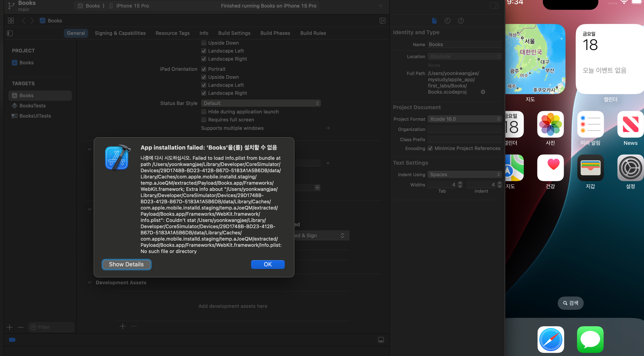Screen dimensions: 644x356
Task: Switch to Build Phases tab
Action: (x=275, y=33)
